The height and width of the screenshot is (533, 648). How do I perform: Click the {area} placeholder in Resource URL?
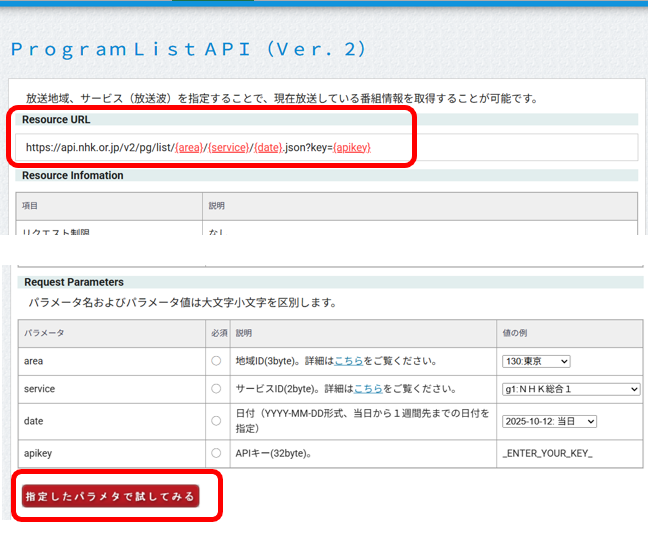point(188,147)
